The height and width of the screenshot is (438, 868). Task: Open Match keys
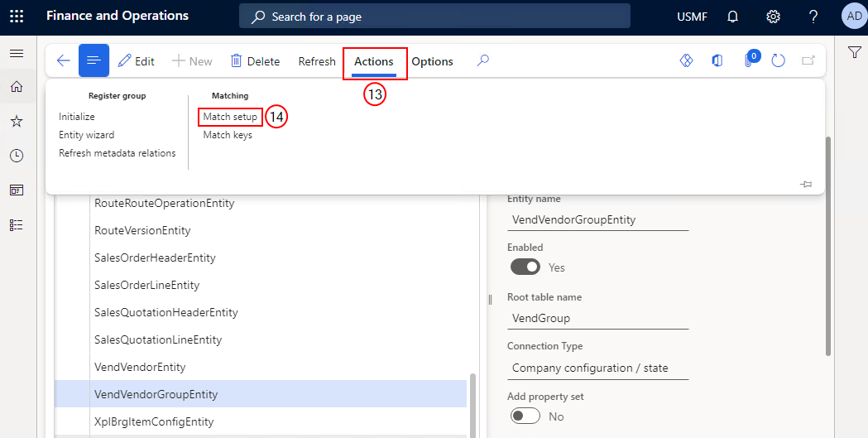click(228, 135)
